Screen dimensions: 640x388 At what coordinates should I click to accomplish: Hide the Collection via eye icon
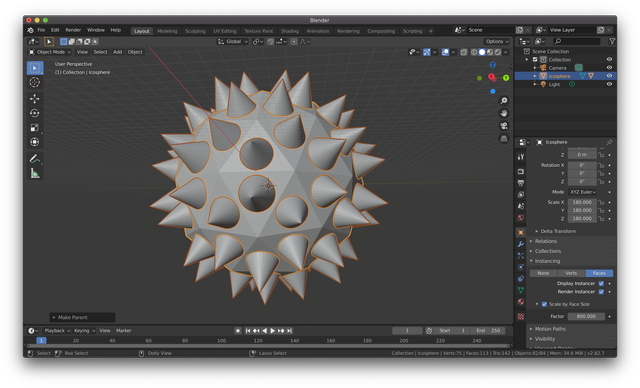pos(609,60)
